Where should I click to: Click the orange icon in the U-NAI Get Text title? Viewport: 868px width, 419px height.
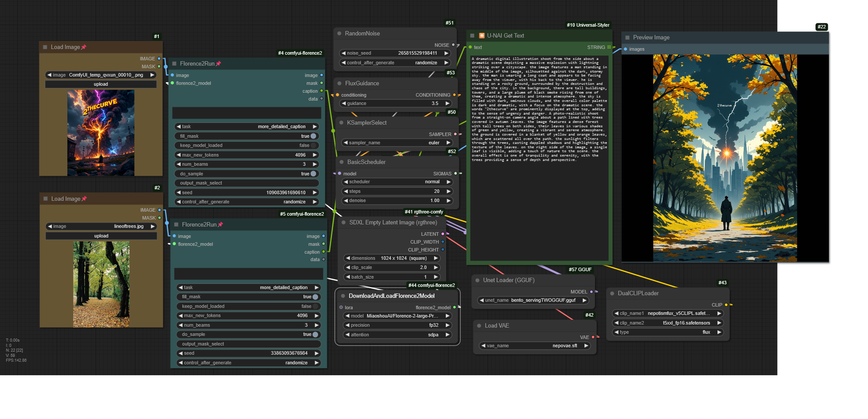click(482, 35)
